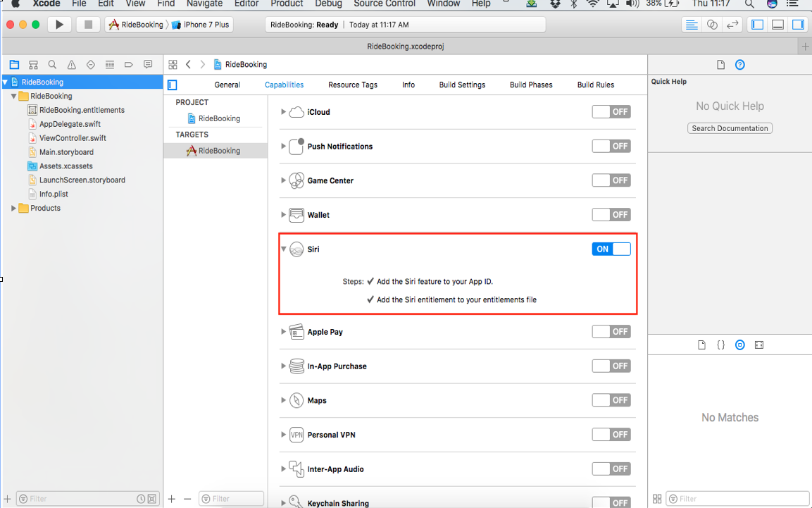Open related items grid menu in jump bar
812x508 pixels.
173,65
